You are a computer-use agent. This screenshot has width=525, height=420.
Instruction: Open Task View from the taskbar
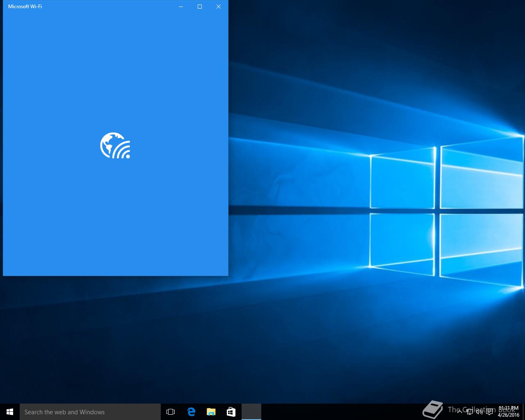[171, 412]
